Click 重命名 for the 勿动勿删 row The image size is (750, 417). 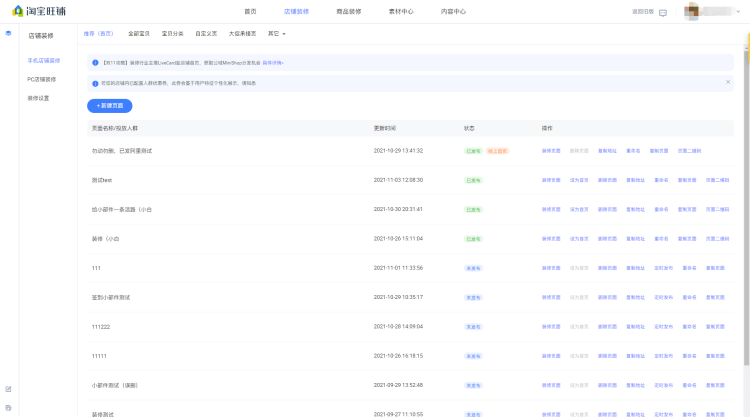(633, 151)
